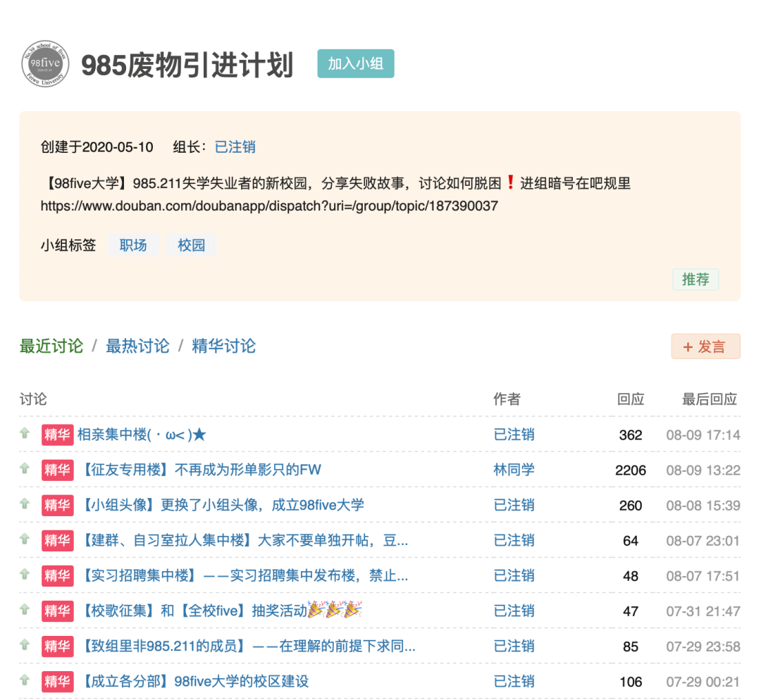This screenshot has height=700, width=761.
Task: Click pinned arrow icon beside 校歌征集 topic
Action: [x=25, y=610]
